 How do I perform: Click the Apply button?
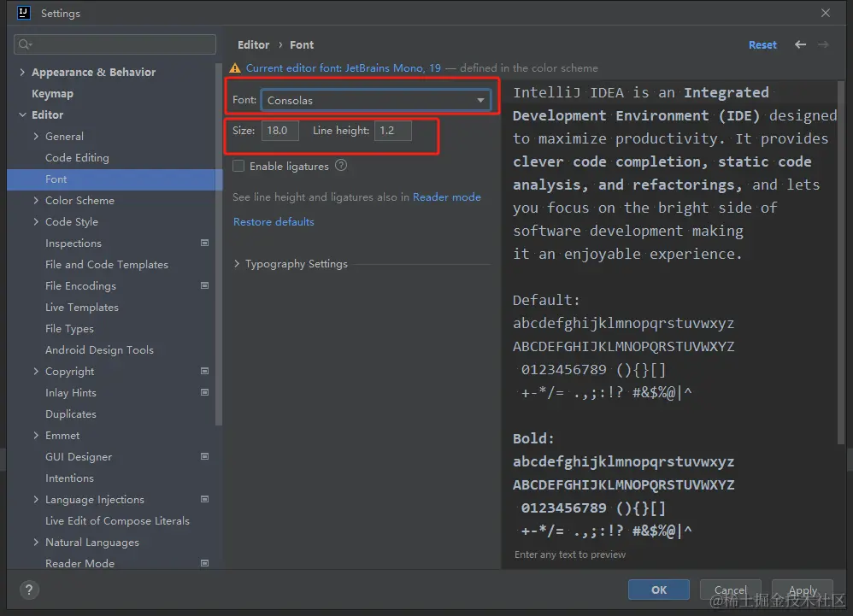pos(803,590)
